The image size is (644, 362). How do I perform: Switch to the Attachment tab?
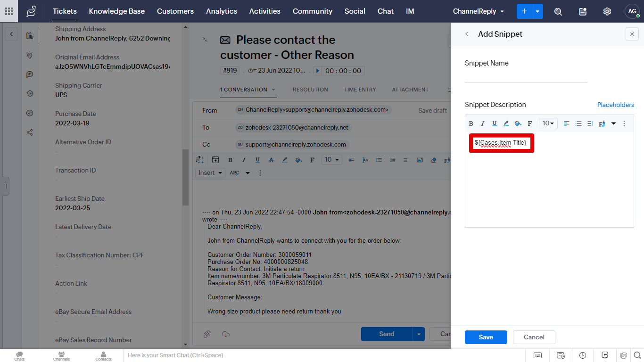[x=410, y=90]
